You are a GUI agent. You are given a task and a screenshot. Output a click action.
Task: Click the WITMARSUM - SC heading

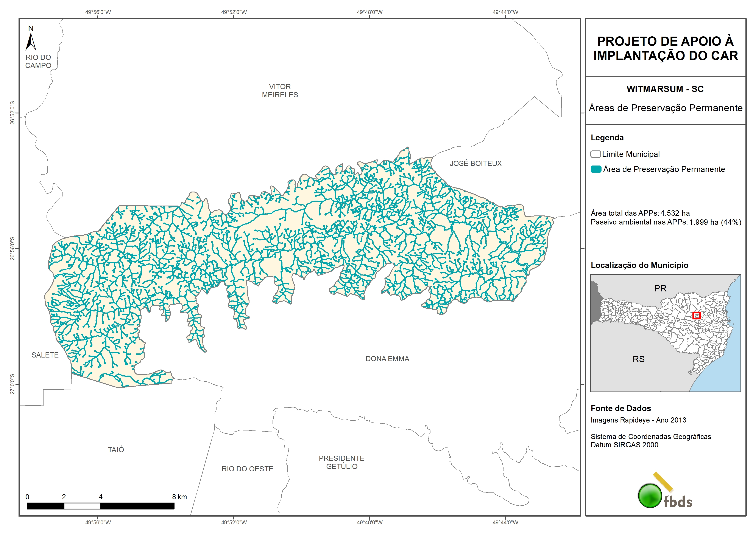point(665,89)
